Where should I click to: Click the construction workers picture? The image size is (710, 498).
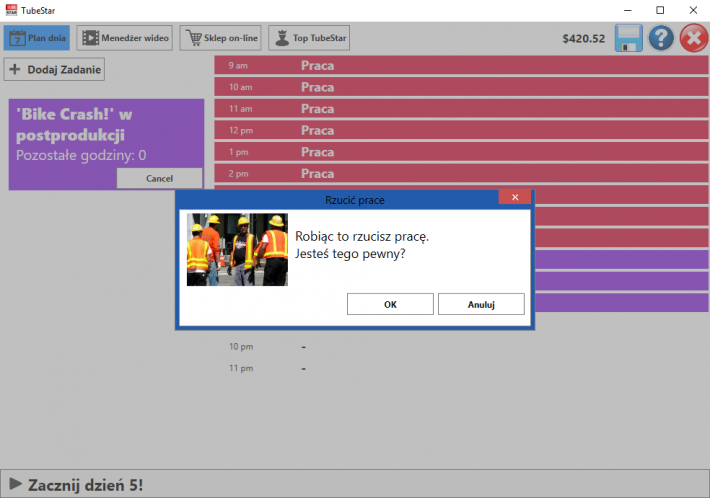[x=237, y=249]
